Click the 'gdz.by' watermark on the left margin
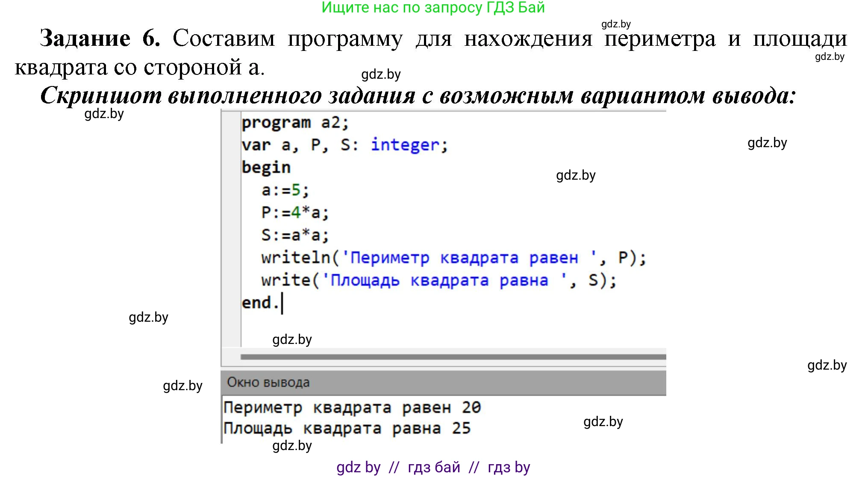This screenshot has height=477, width=868. [148, 317]
